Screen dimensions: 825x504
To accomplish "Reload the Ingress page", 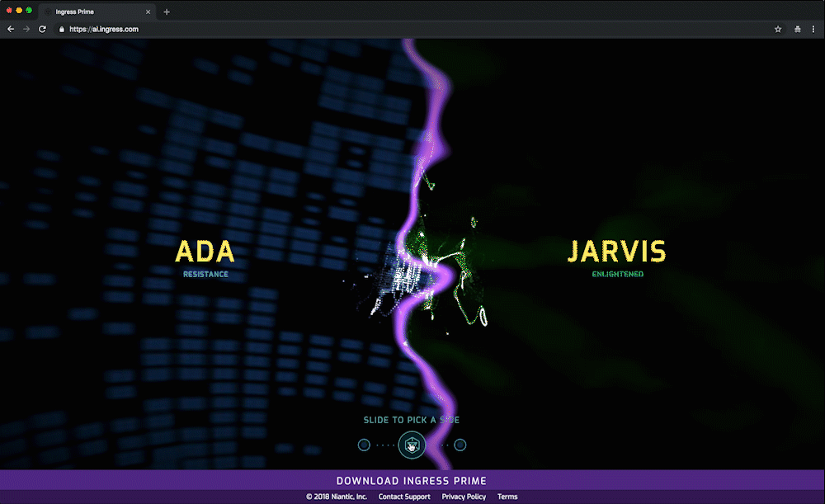I will point(43,30).
